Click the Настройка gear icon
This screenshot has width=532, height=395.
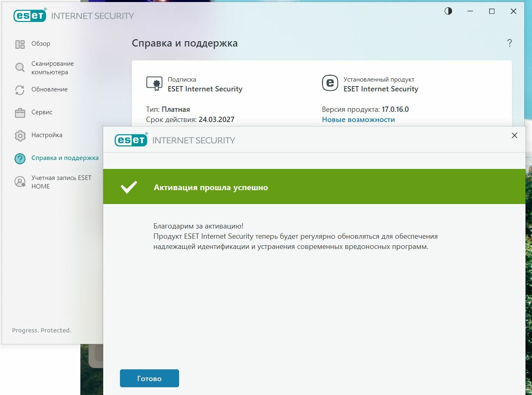click(x=20, y=135)
